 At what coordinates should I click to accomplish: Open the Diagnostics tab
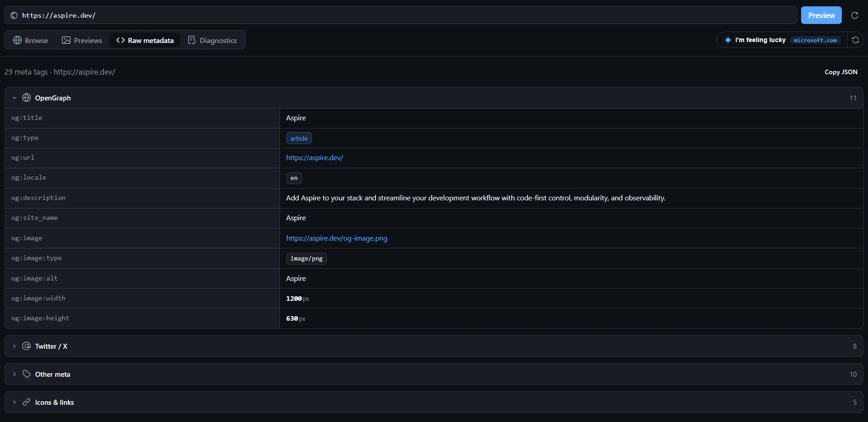(x=212, y=40)
